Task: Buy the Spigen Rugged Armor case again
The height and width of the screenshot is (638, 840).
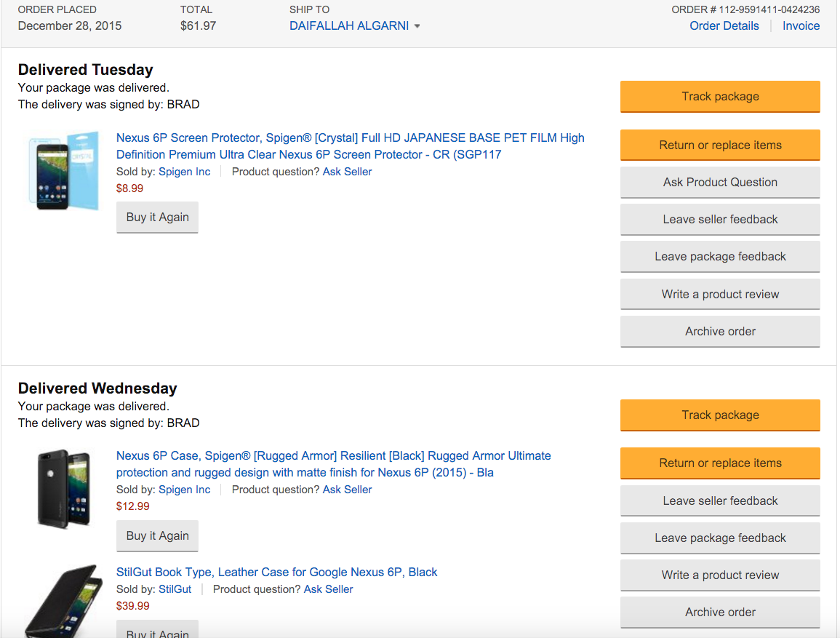Action: [157, 536]
